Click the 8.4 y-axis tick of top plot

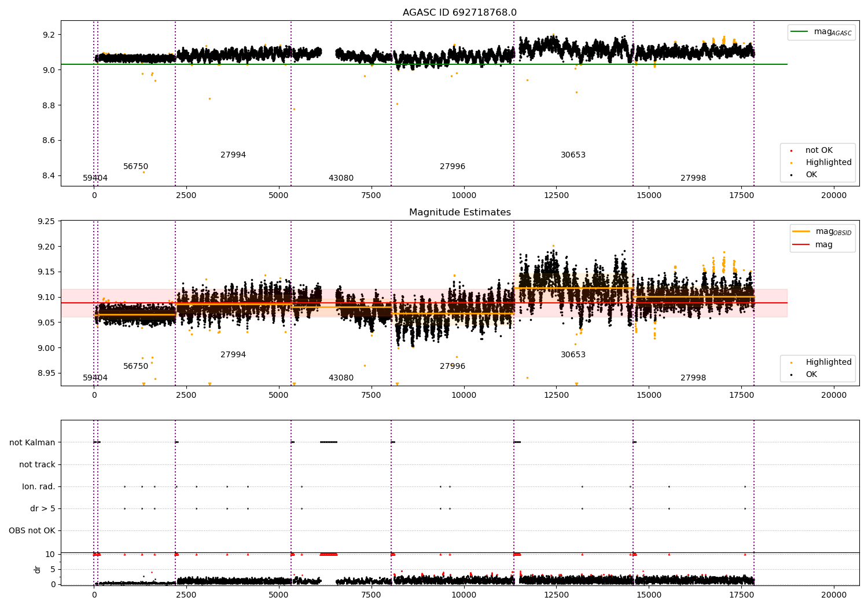click(x=49, y=176)
